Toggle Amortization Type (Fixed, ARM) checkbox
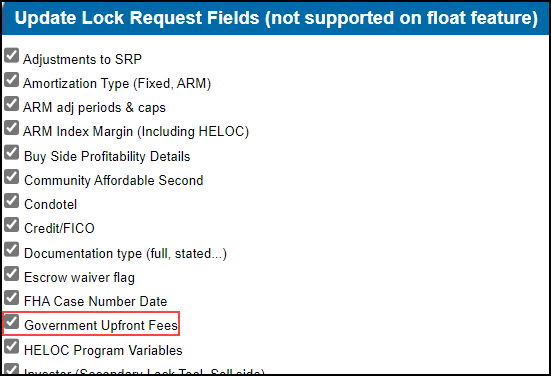The height and width of the screenshot is (376, 551). pyautogui.click(x=12, y=80)
